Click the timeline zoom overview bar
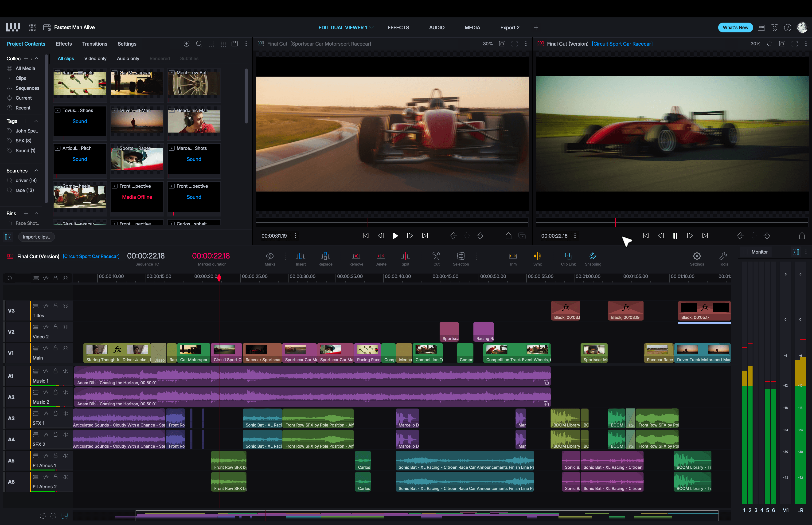The height and width of the screenshot is (525, 812). click(x=427, y=516)
